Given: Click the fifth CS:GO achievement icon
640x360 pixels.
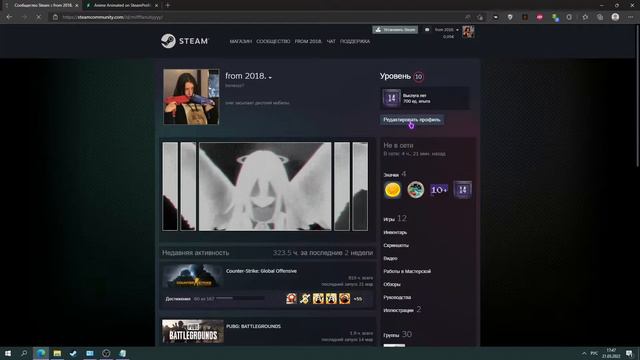Looking at the screenshot, I should point(344,298).
